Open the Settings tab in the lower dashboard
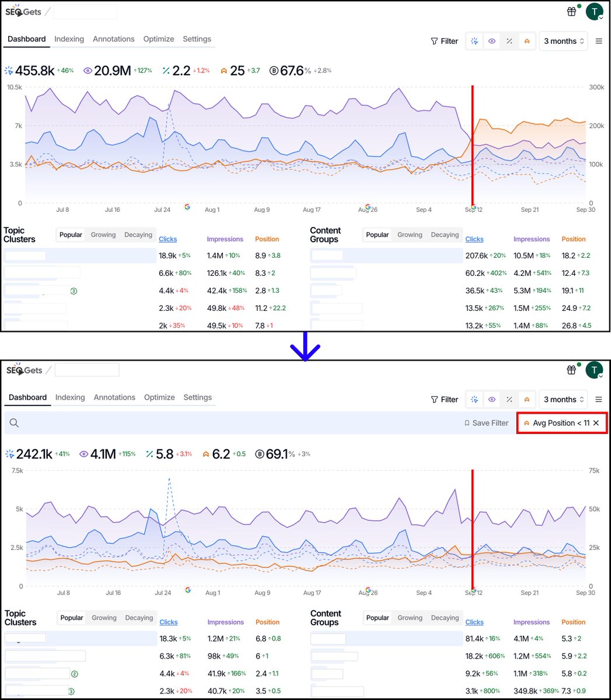The width and height of the screenshot is (611, 700). 198,397
